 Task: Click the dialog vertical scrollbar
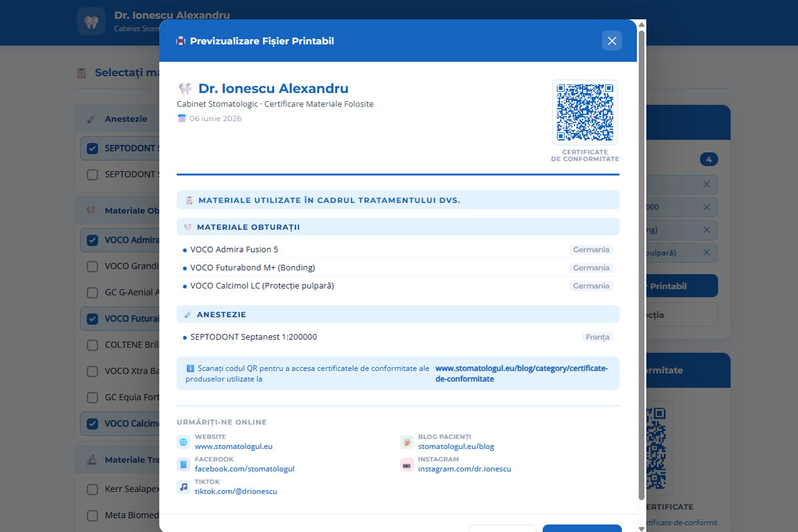[641, 266]
